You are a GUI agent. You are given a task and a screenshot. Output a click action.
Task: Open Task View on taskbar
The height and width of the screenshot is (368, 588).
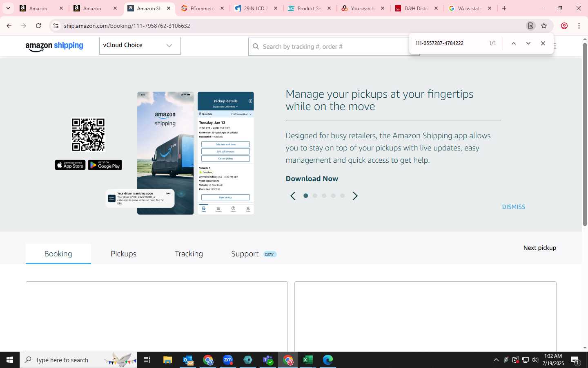(x=147, y=360)
